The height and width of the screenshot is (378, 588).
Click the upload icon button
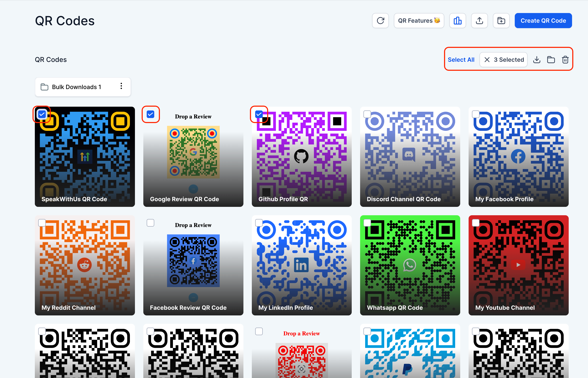tap(479, 21)
